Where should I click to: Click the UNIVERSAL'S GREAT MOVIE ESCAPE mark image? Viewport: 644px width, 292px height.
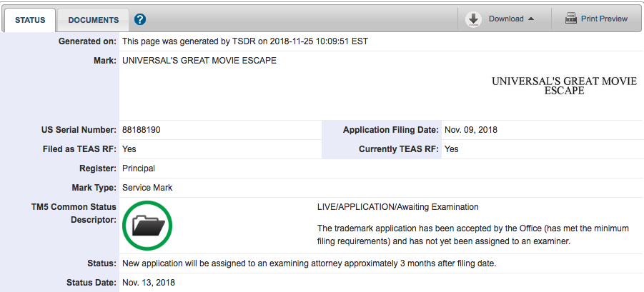click(x=564, y=86)
